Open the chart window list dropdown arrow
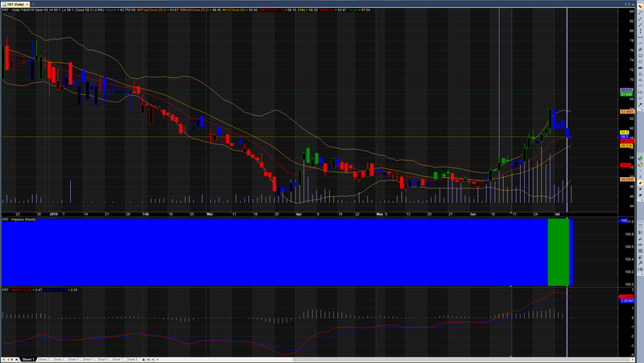The image size is (644, 363). point(633,4)
